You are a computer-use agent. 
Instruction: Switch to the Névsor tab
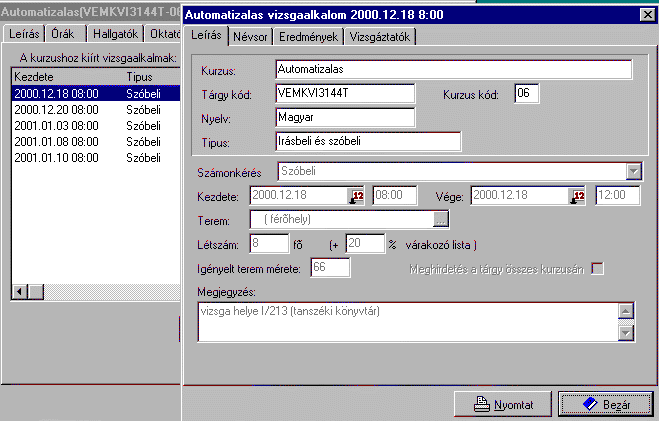click(x=250, y=37)
